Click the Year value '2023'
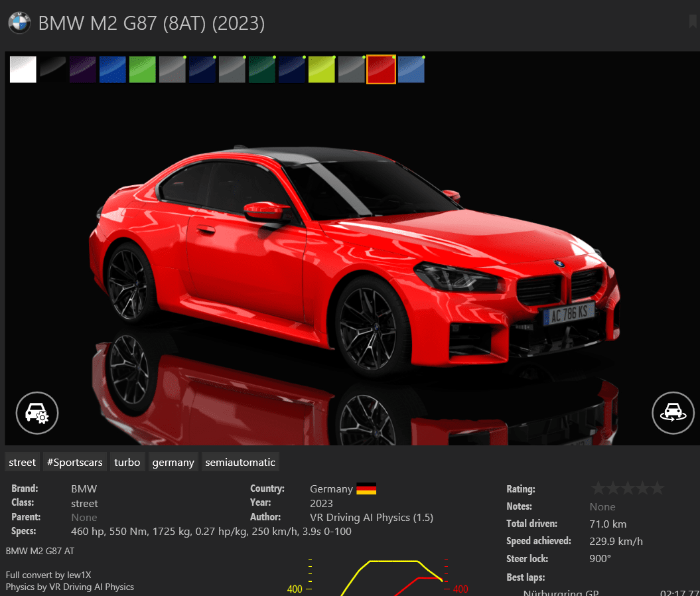Image resolution: width=700 pixels, height=596 pixels. (321, 503)
